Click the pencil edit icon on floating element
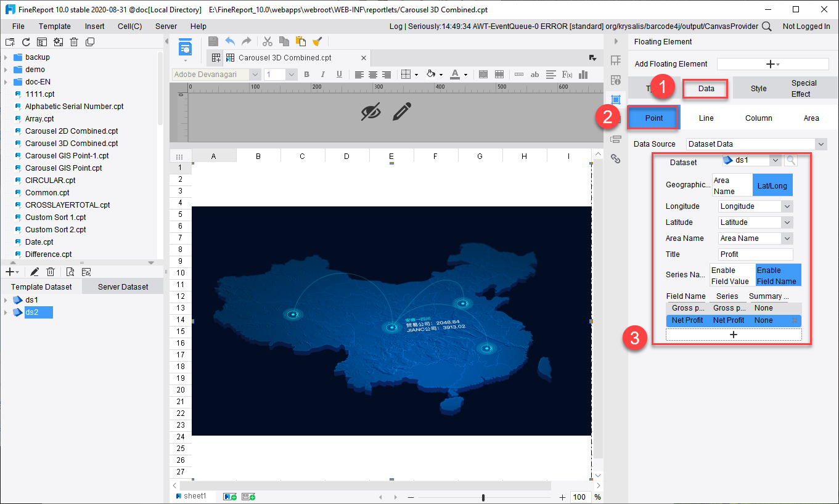839x504 pixels. pos(401,112)
